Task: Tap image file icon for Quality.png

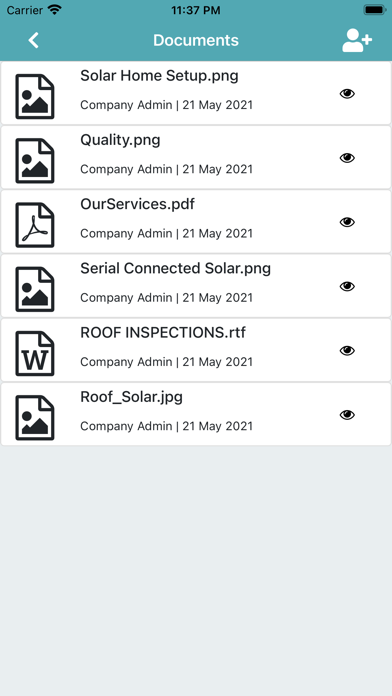Action: coord(35,161)
